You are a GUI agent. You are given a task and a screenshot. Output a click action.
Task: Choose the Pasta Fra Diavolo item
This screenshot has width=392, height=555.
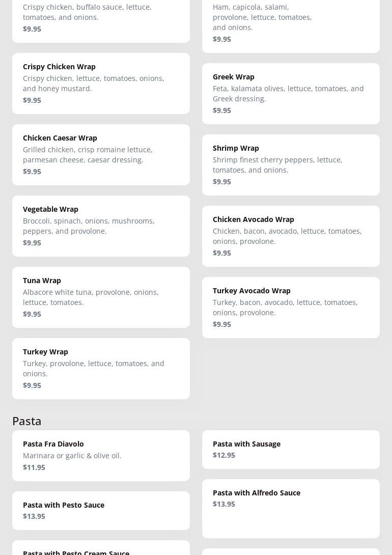click(101, 455)
